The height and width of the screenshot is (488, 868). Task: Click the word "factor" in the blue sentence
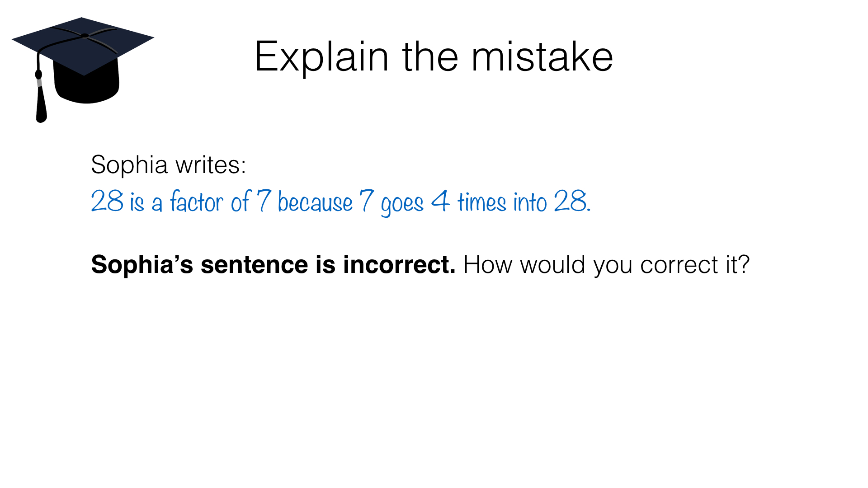pos(197,202)
